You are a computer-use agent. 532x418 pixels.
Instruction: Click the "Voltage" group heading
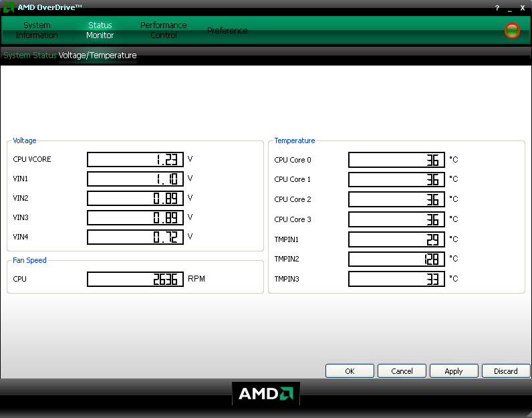tap(25, 140)
